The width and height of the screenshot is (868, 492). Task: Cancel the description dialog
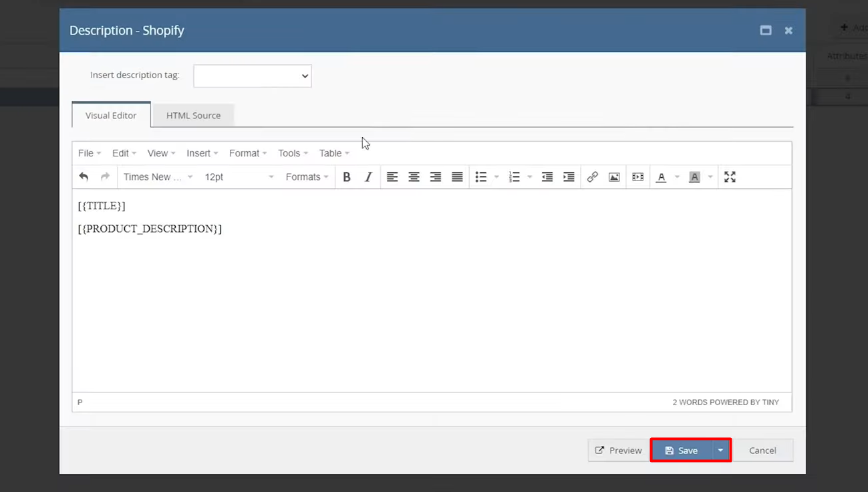tap(762, 451)
